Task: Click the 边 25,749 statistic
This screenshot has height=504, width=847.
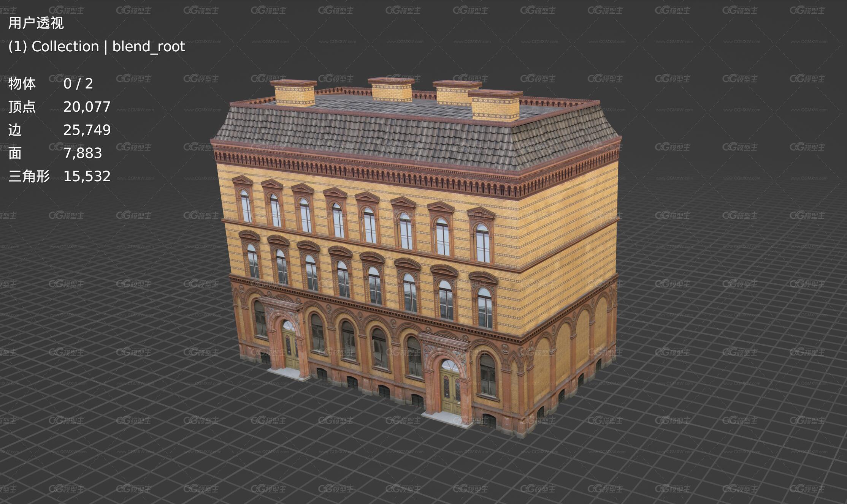Action: click(59, 130)
